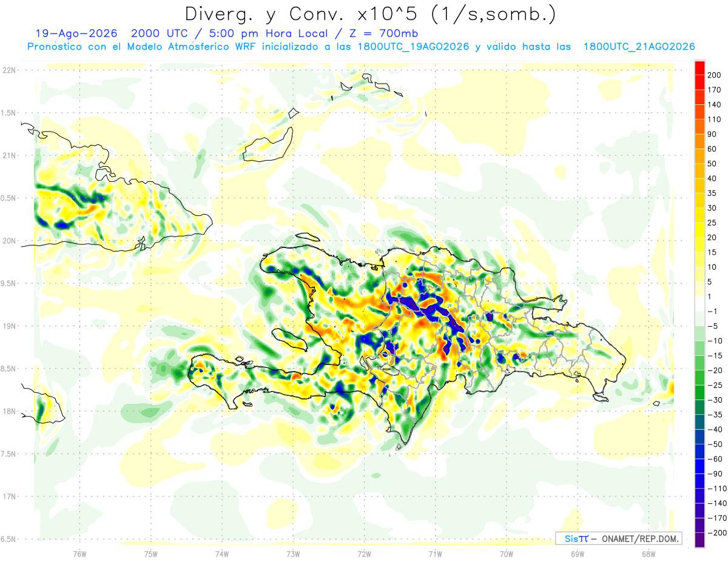728x562 pixels.
Task: Click the white swatch between 1 and -1
Action: tap(699, 304)
